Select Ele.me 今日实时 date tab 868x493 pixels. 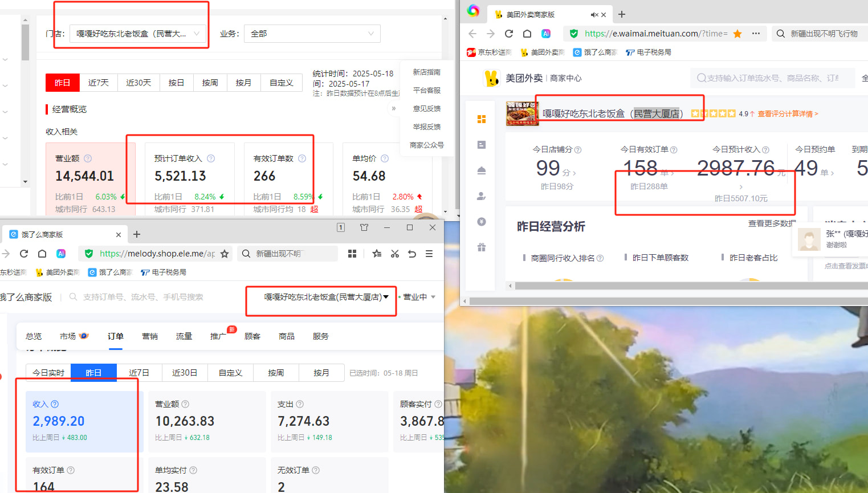point(48,373)
